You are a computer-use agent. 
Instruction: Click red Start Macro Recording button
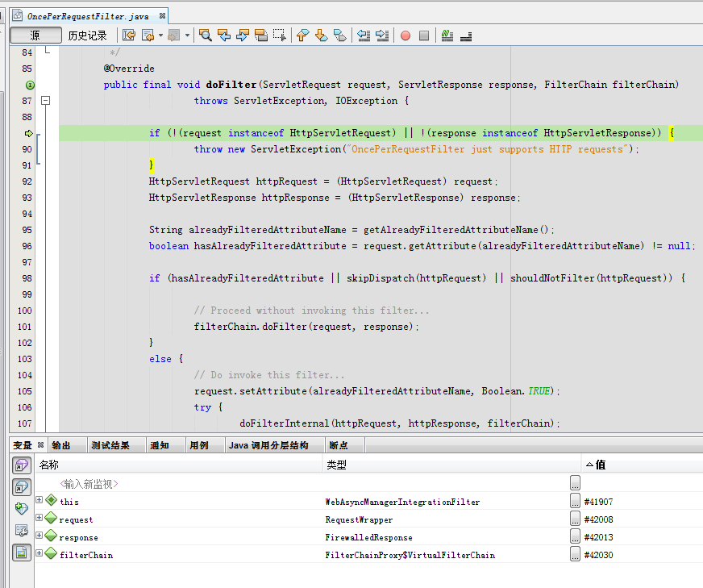click(406, 35)
